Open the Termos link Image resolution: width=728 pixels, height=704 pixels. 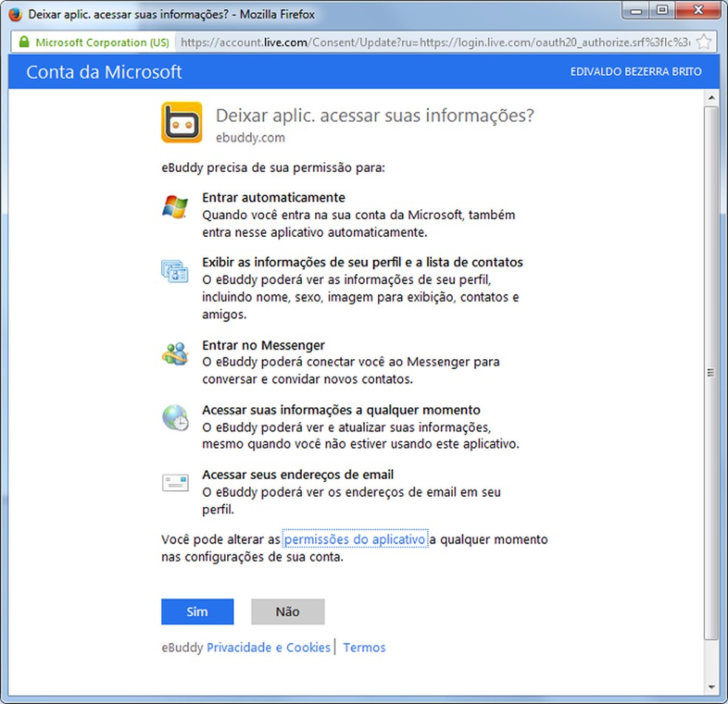[x=365, y=647]
